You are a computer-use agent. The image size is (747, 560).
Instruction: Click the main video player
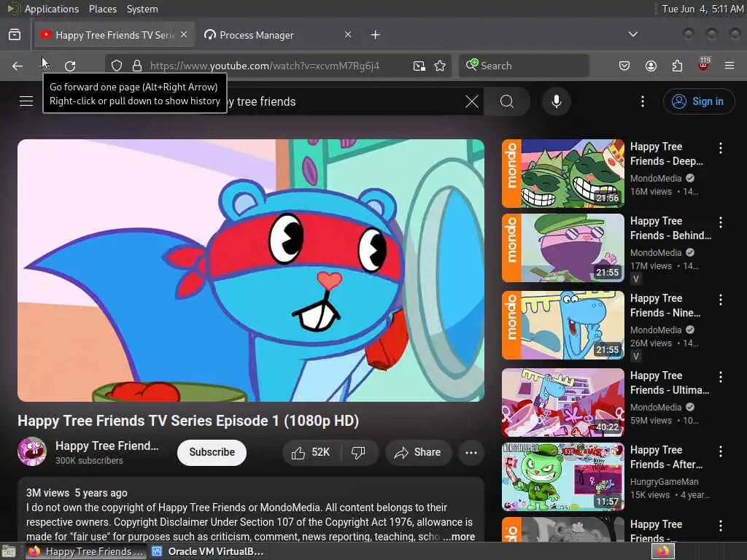(251, 270)
